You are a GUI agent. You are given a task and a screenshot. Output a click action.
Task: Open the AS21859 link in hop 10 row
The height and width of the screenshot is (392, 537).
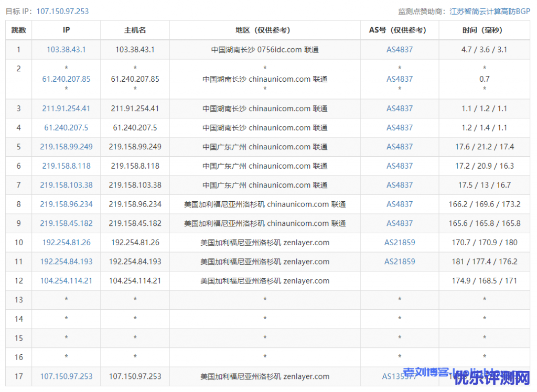point(400,243)
